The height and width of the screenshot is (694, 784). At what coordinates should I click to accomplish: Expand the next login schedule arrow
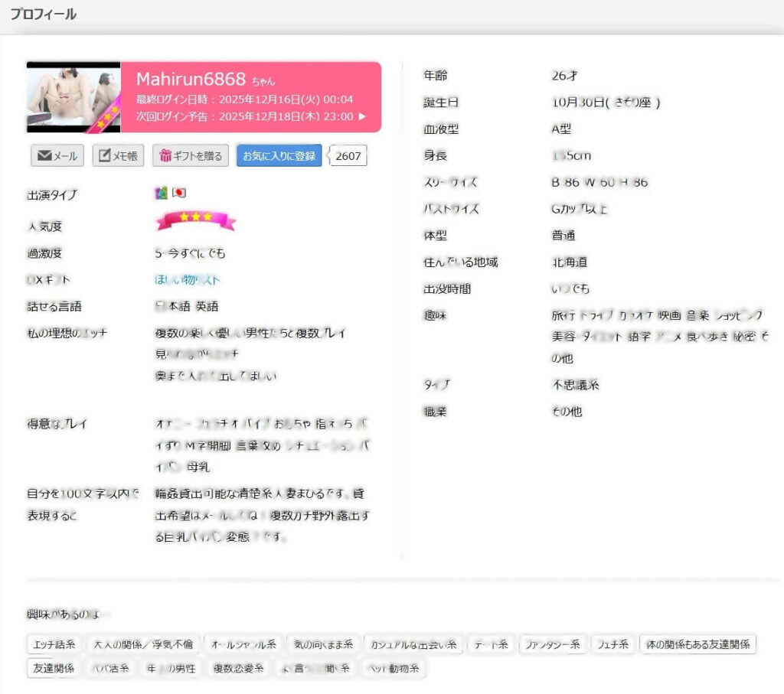click(x=363, y=116)
